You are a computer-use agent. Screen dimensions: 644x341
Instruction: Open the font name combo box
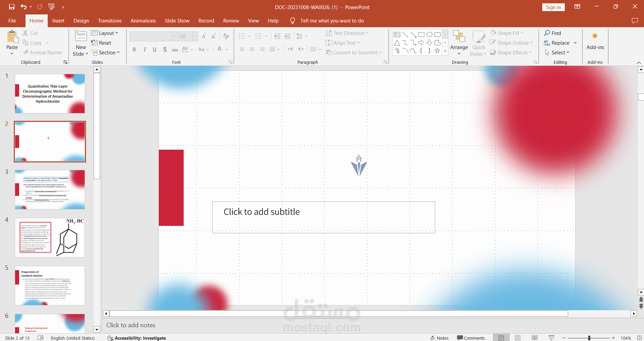(175, 36)
